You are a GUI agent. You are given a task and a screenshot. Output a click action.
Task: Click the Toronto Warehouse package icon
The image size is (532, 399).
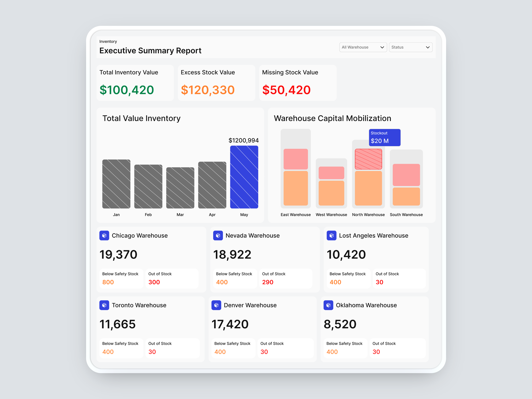[x=104, y=305]
